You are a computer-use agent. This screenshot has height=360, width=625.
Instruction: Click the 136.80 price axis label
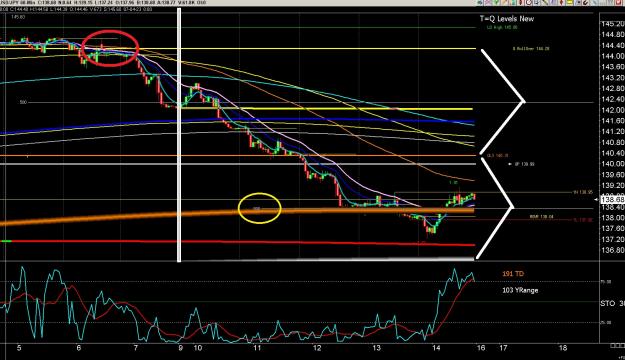(x=613, y=250)
